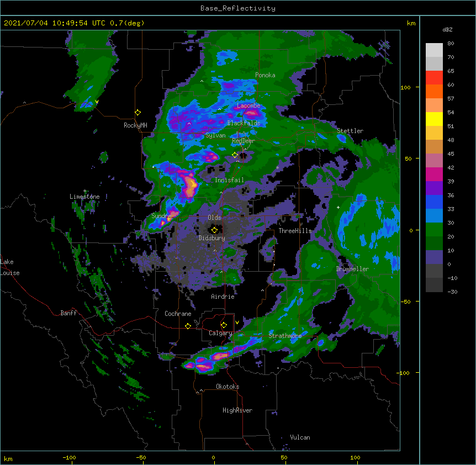Click the 80 value on the dBZ scale
The height and width of the screenshot is (465, 476).
click(x=451, y=44)
